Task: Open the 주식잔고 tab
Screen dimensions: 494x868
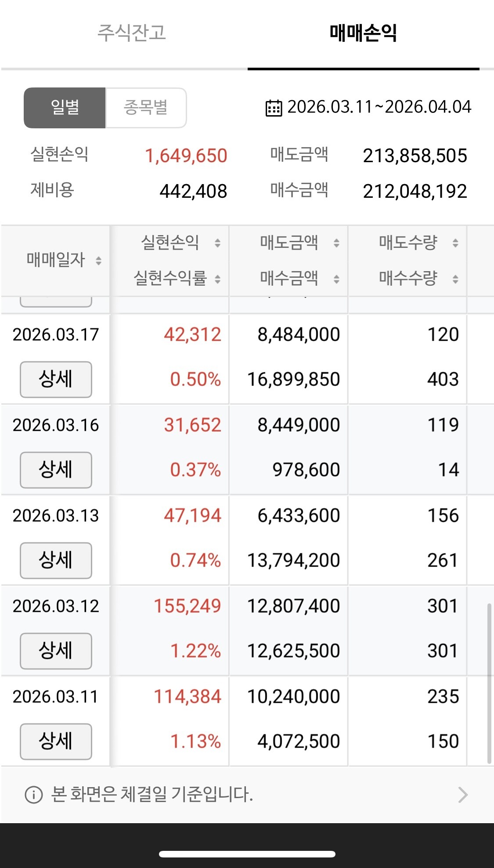Action: click(131, 33)
